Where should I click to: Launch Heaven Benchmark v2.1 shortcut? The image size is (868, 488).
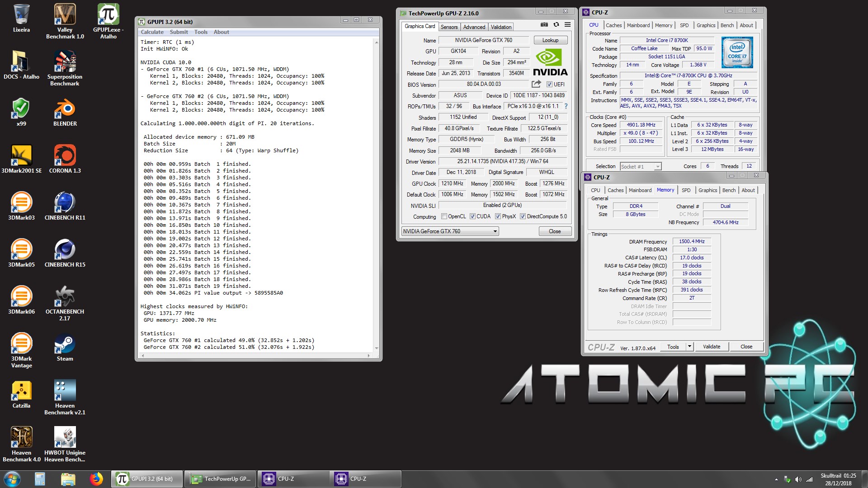pos(65,397)
